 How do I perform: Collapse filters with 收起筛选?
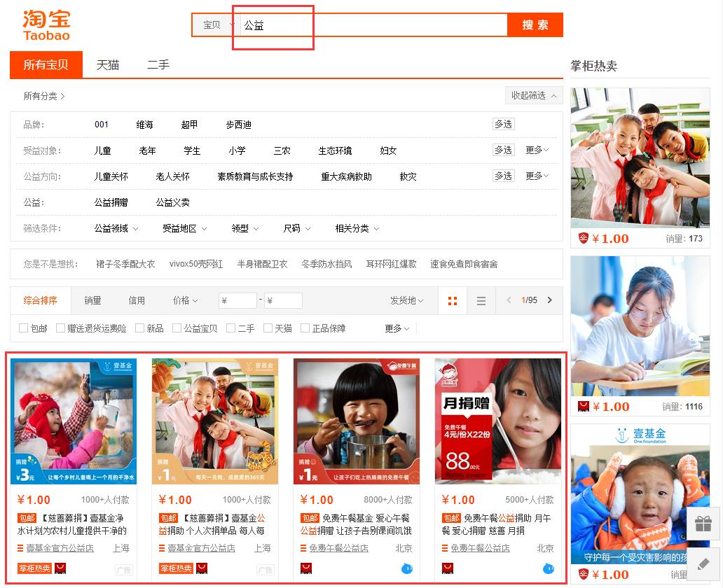533,95
